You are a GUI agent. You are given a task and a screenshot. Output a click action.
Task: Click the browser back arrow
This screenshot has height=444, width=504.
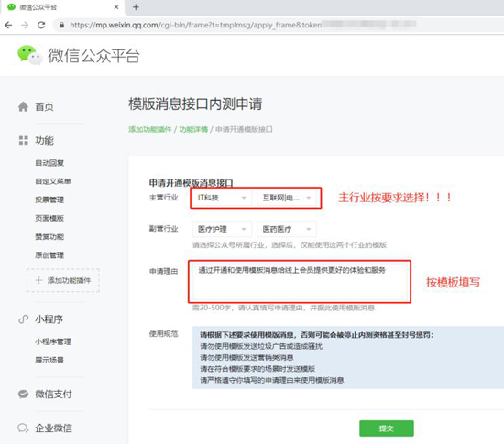8,25
